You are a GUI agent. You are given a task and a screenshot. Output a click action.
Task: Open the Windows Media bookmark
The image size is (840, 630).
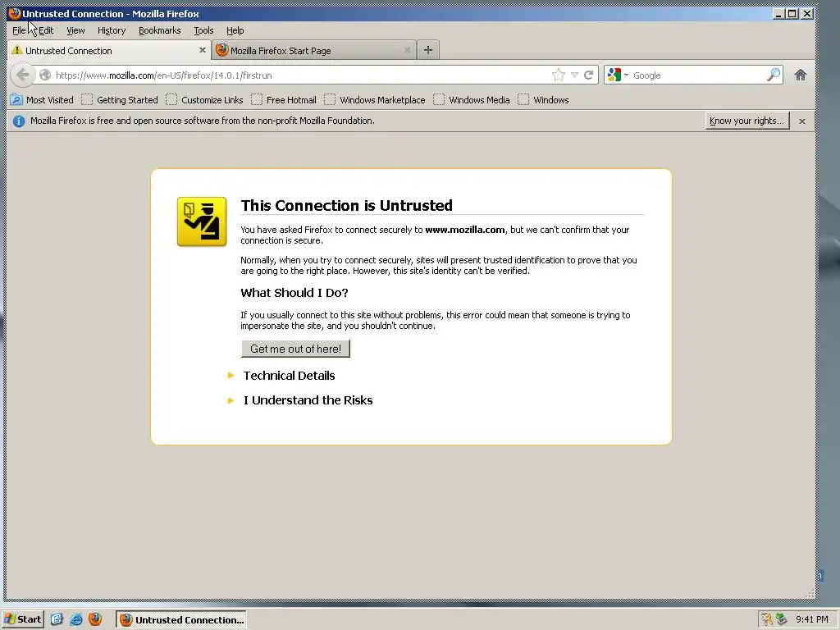472,99
